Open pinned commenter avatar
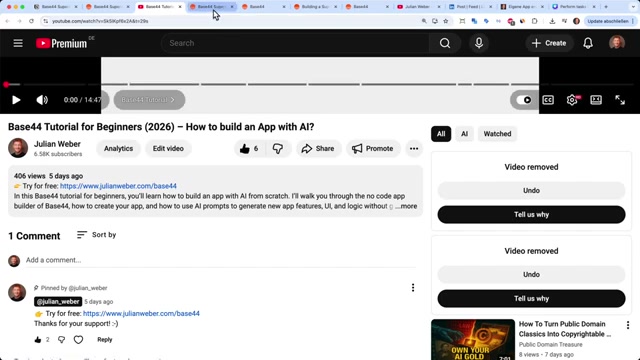Viewport: 640px width, 360px height. click(17, 292)
